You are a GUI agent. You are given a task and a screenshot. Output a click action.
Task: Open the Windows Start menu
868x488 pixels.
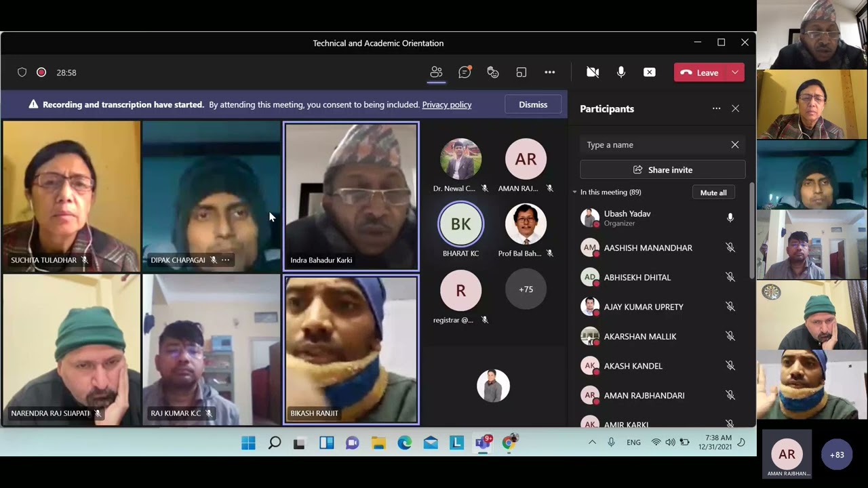248,443
